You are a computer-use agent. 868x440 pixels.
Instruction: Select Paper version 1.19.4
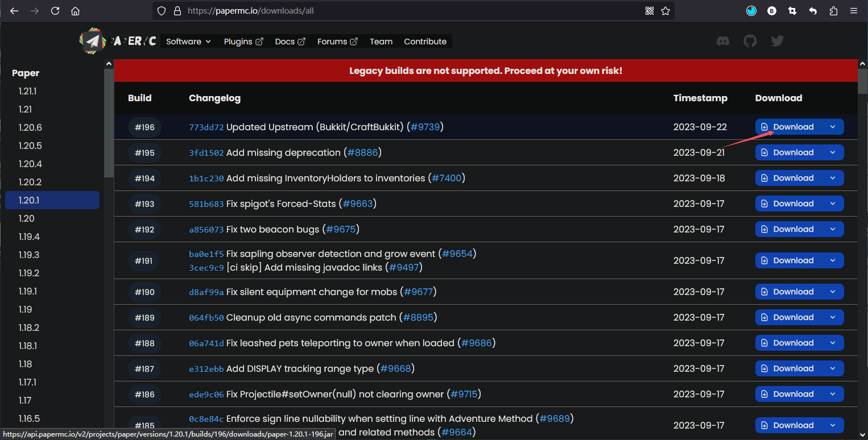(52, 236)
